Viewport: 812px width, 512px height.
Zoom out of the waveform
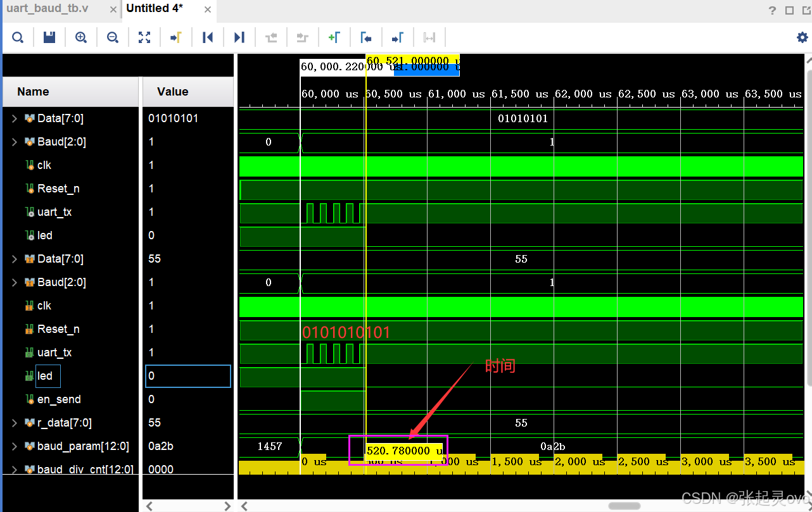pyautogui.click(x=113, y=38)
